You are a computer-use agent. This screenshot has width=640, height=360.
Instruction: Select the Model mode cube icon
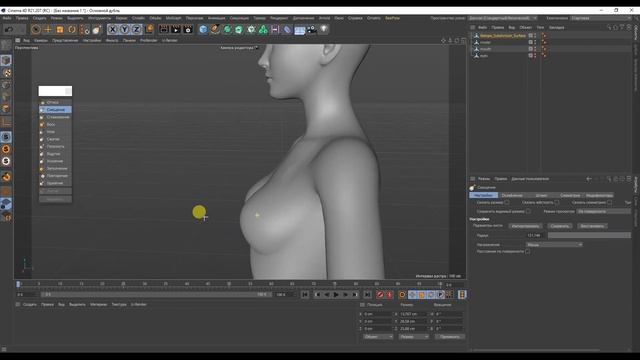[x=6, y=60]
